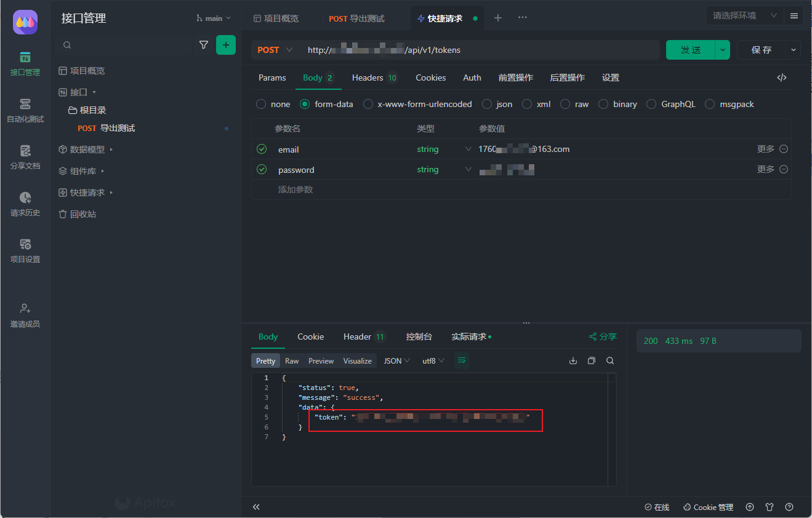Viewport: 812px width, 518px height.
Task: Open 项目设置 in the left sidebar
Action: (25, 251)
